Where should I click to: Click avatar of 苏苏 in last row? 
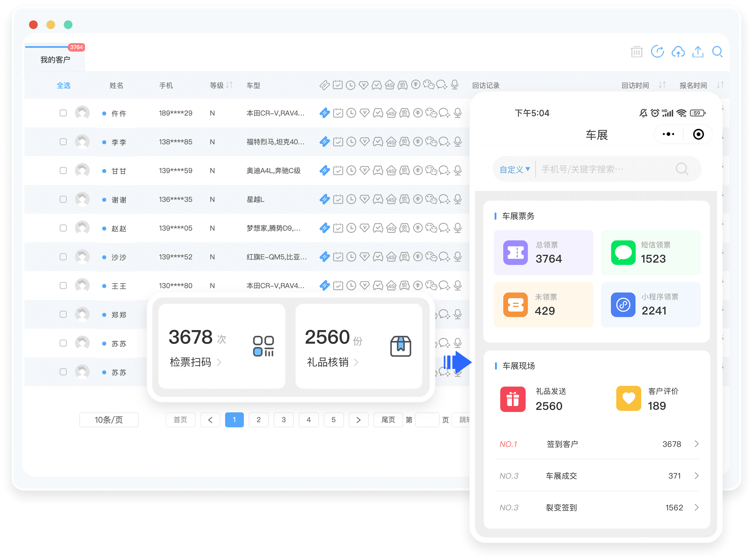(x=82, y=372)
